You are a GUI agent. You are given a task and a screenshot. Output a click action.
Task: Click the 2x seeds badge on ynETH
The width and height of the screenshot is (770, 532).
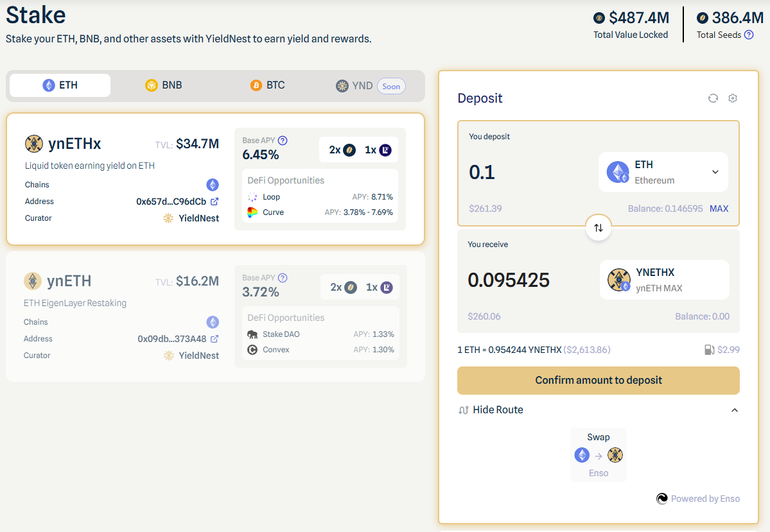point(344,287)
